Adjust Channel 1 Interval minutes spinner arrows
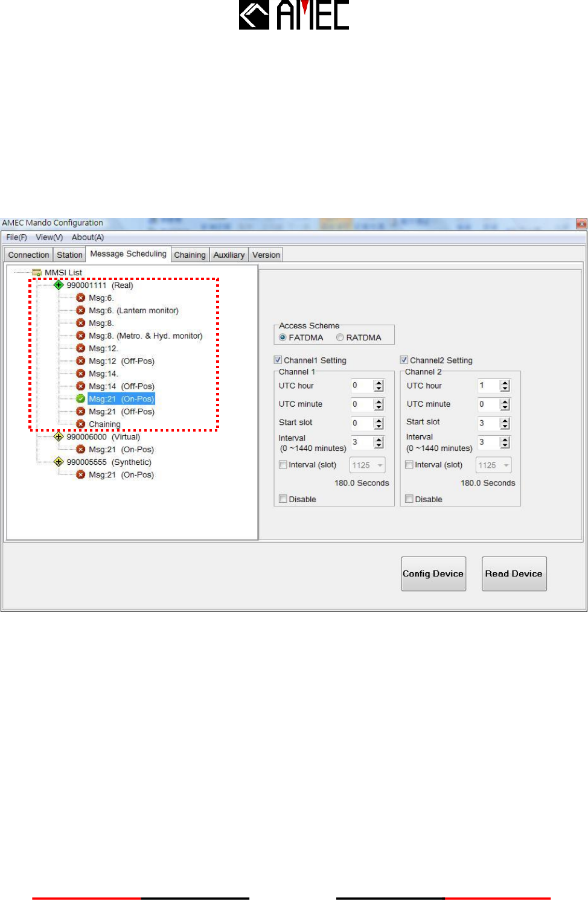This screenshot has width=588, height=900. [x=379, y=442]
